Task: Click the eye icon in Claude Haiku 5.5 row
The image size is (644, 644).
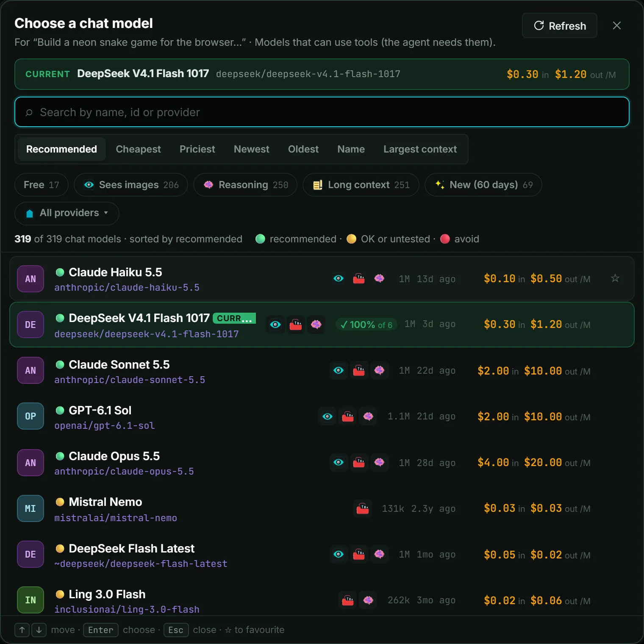Action: [339, 278]
